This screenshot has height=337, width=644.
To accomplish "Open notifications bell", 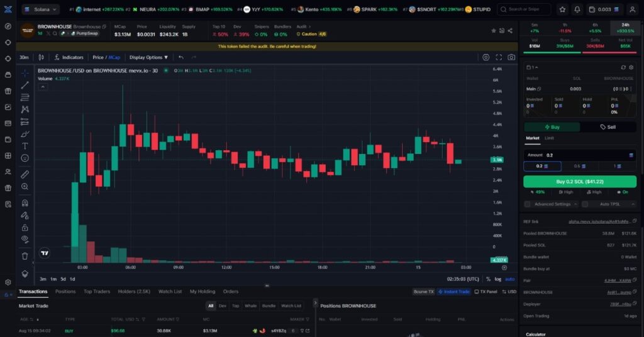I will click(577, 9).
